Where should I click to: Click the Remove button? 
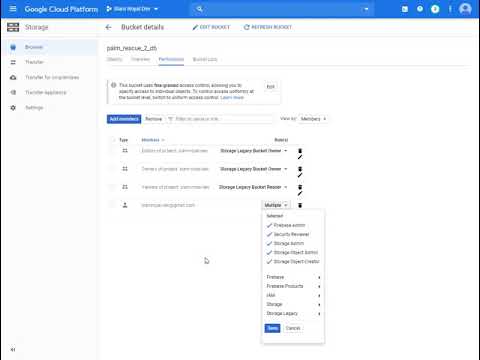[x=153, y=119]
